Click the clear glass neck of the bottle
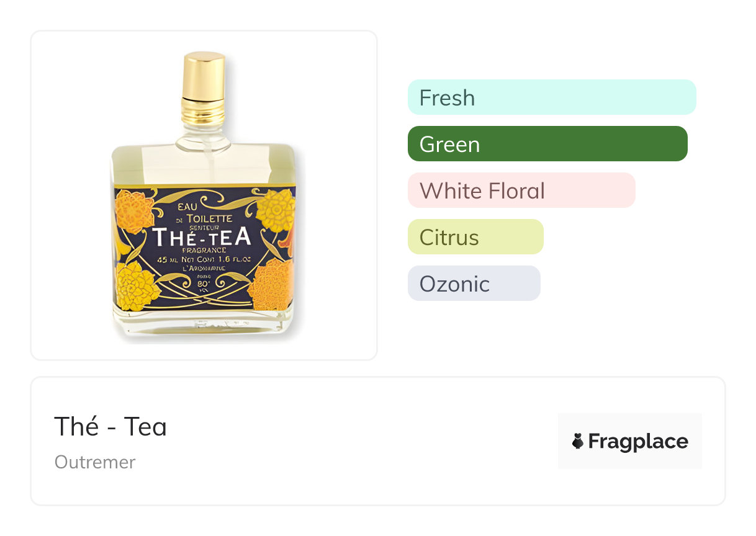This screenshot has height=536, width=756. click(202, 133)
